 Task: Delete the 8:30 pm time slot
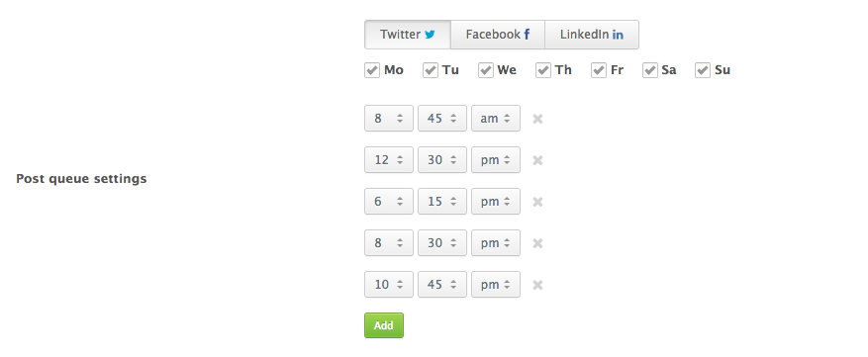tap(537, 243)
